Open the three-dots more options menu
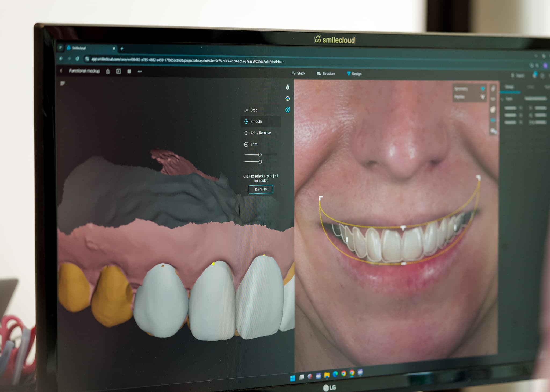This screenshot has height=392, width=550. pos(140,71)
